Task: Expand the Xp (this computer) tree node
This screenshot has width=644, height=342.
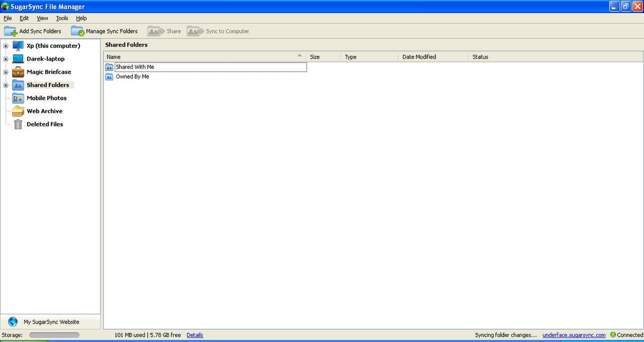Action: (6, 46)
